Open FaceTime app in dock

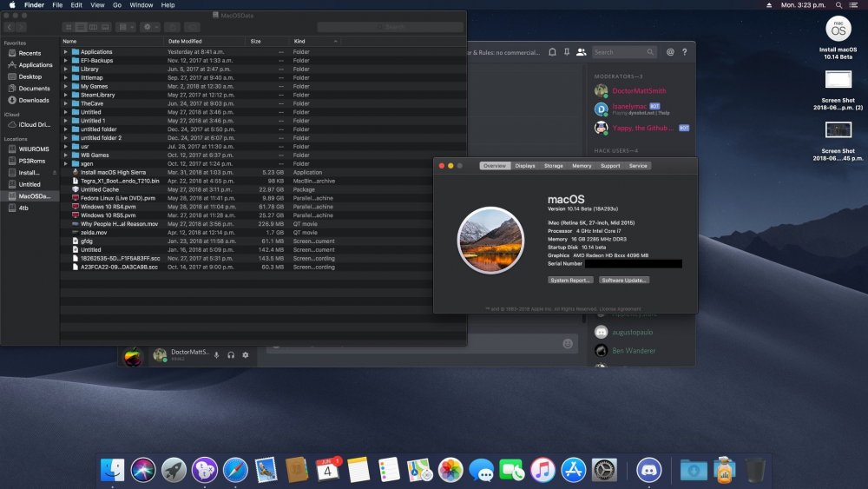click(512, 470)
